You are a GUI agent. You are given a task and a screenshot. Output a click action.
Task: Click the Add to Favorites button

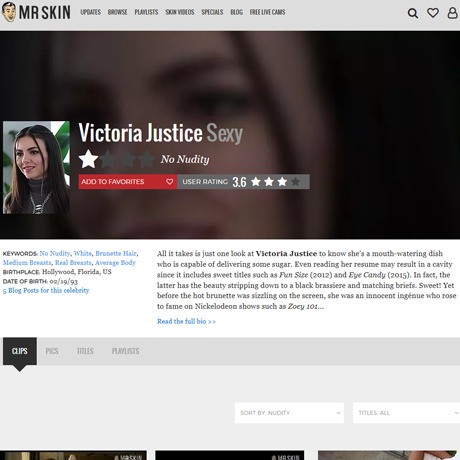click(x=128, y=182)
